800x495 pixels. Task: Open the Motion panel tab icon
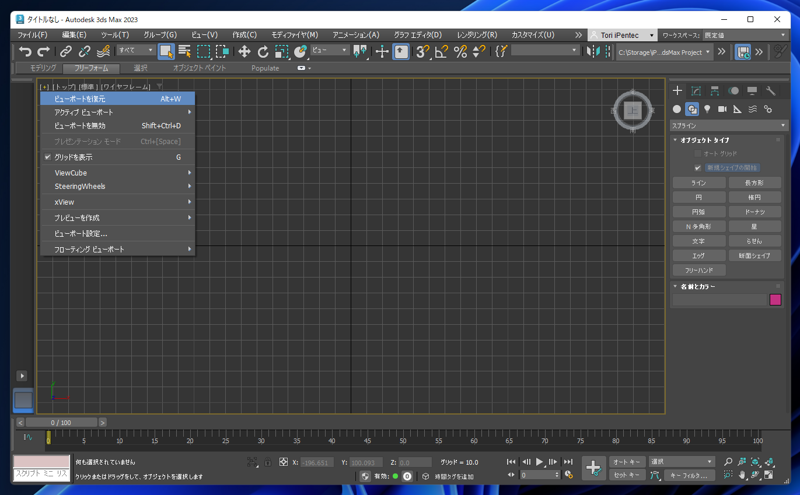(733, 91)
